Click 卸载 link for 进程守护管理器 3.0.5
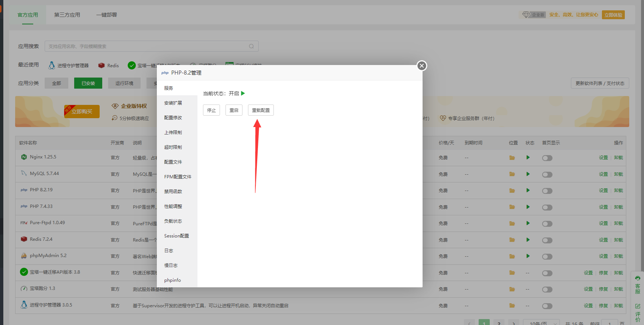Image resolution: width=644 pixels, height=325 pixels. click(619, 306)
